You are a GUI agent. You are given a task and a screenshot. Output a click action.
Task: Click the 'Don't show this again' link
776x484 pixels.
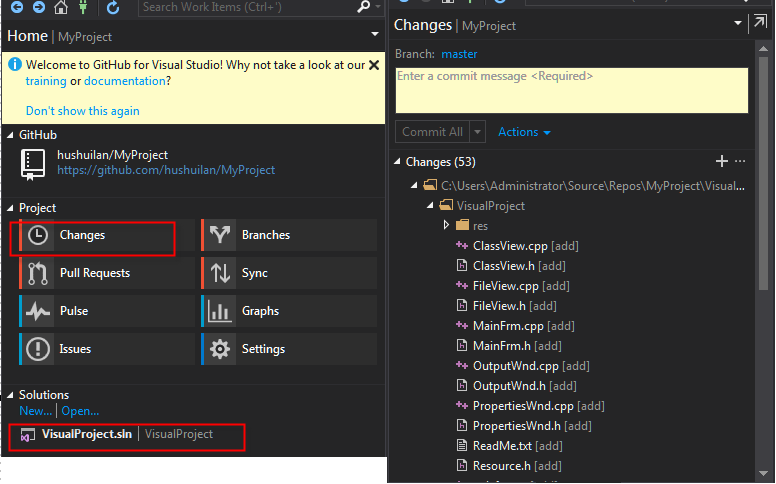click(x=83, y=111)
